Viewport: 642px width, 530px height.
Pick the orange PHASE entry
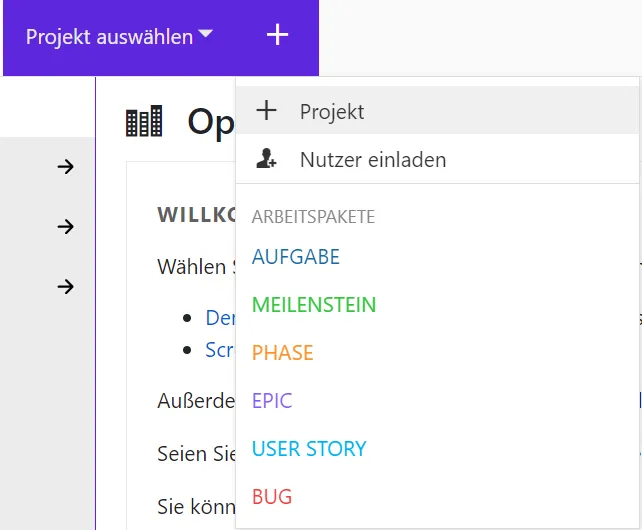(282, 353)
